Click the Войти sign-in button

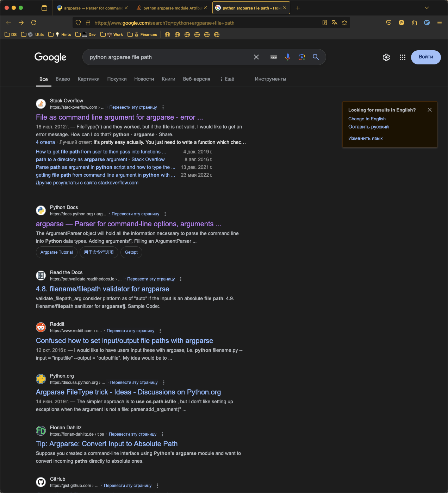(x=426, y=57)
